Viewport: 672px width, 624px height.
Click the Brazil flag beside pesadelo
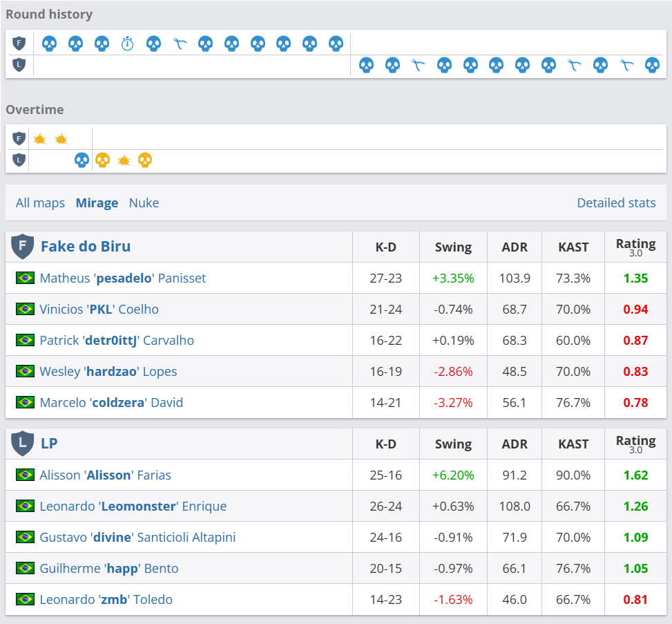(25, 278)
